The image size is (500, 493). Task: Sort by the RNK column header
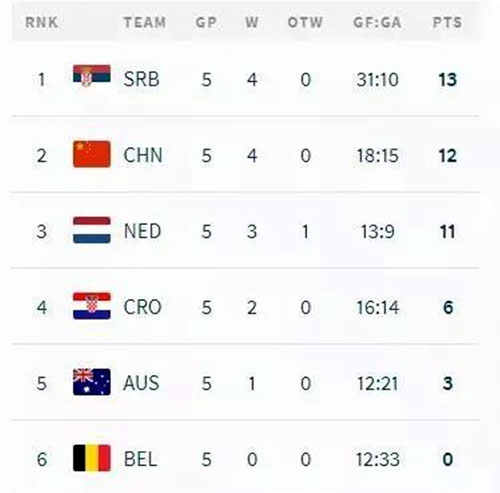(x=42, y=23)
